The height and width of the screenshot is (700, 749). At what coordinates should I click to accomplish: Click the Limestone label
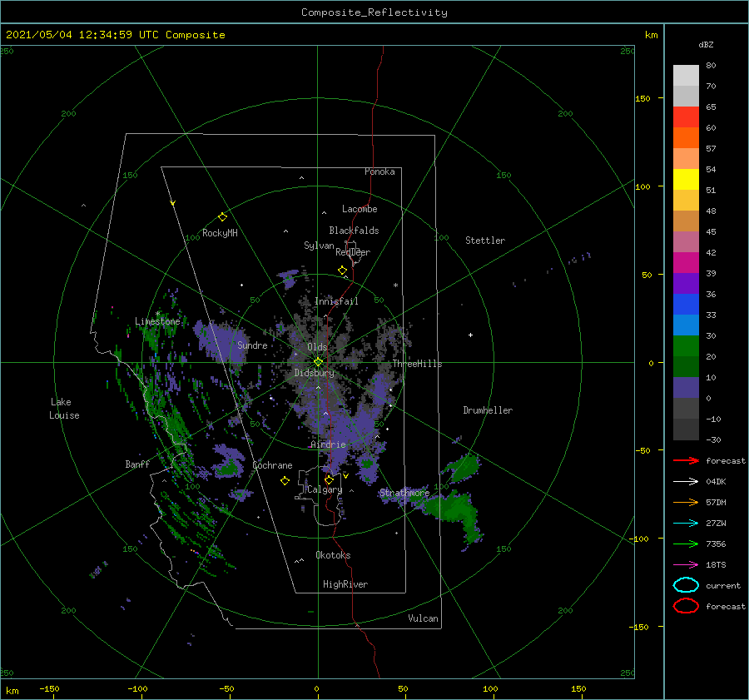(157, 321)
